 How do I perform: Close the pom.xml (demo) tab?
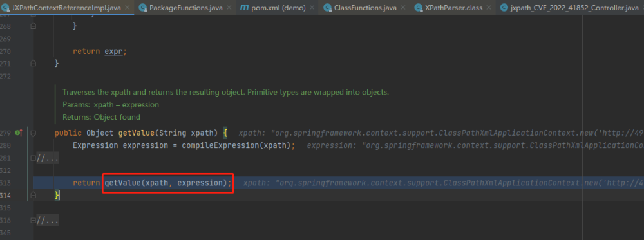pos(312,8)
